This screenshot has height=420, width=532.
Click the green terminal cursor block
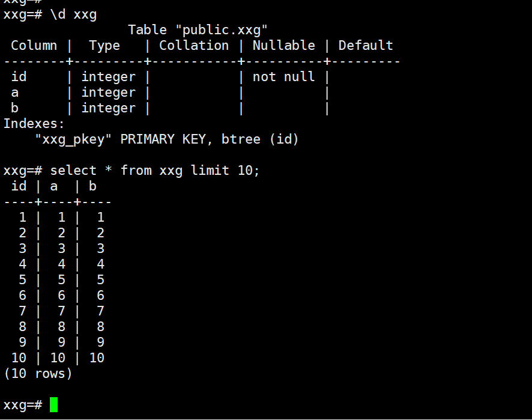pyautogui.click(x=53, y=404)
